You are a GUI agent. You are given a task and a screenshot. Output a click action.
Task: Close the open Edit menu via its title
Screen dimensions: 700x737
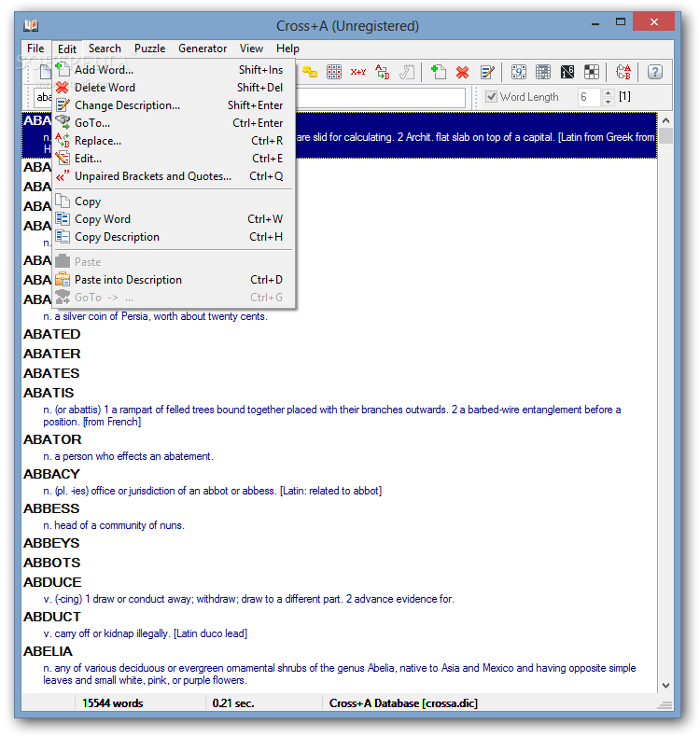pyautogui.click(x=67, y=49)
